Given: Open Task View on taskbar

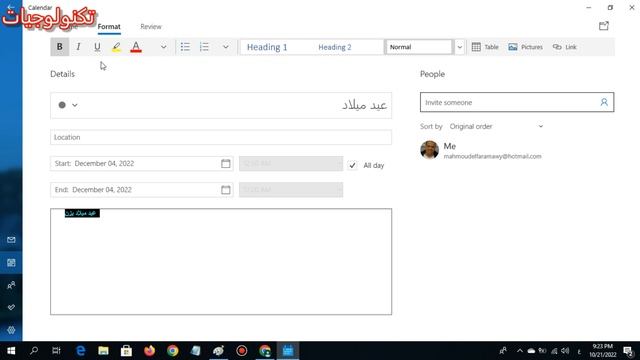Looking at the screenshot, I should click(56, 351).
